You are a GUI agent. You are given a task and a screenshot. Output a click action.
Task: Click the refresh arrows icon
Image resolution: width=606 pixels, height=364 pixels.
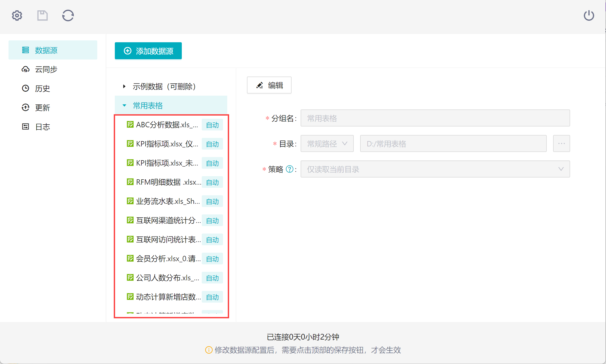[x=68, y=16]
